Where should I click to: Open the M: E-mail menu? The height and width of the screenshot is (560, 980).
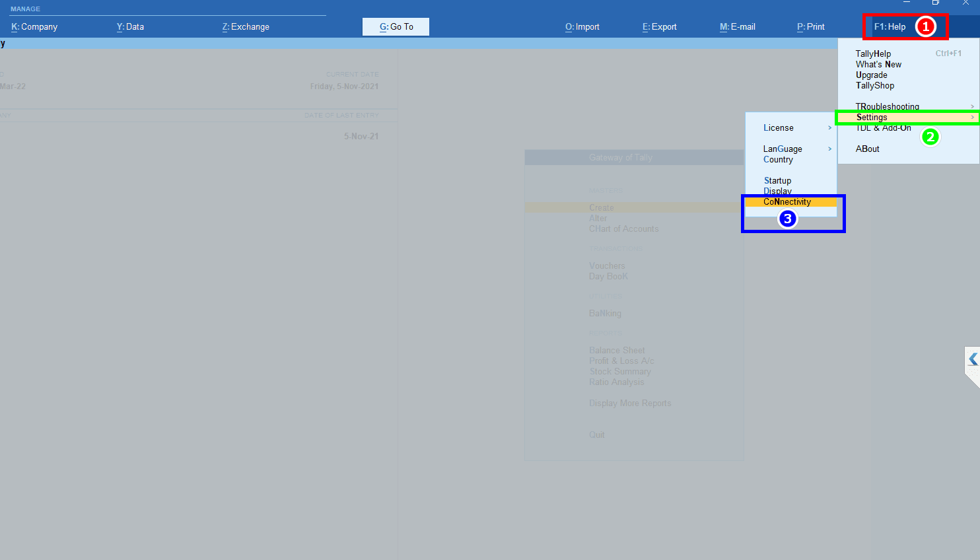738,27
